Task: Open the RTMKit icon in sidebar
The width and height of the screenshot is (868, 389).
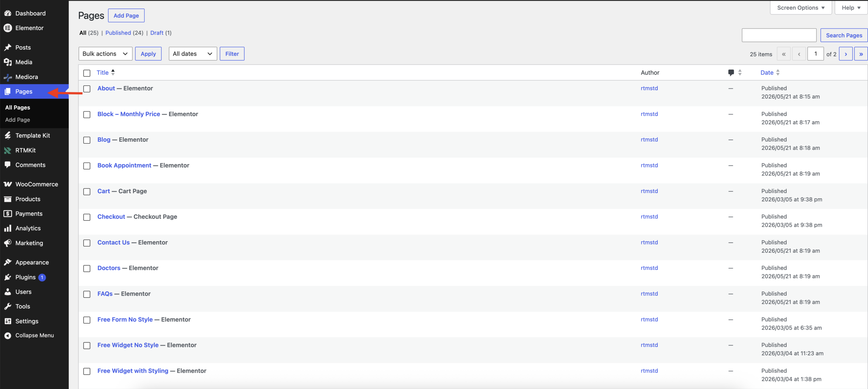Action: pyautogui.click(x=8, y=150)
